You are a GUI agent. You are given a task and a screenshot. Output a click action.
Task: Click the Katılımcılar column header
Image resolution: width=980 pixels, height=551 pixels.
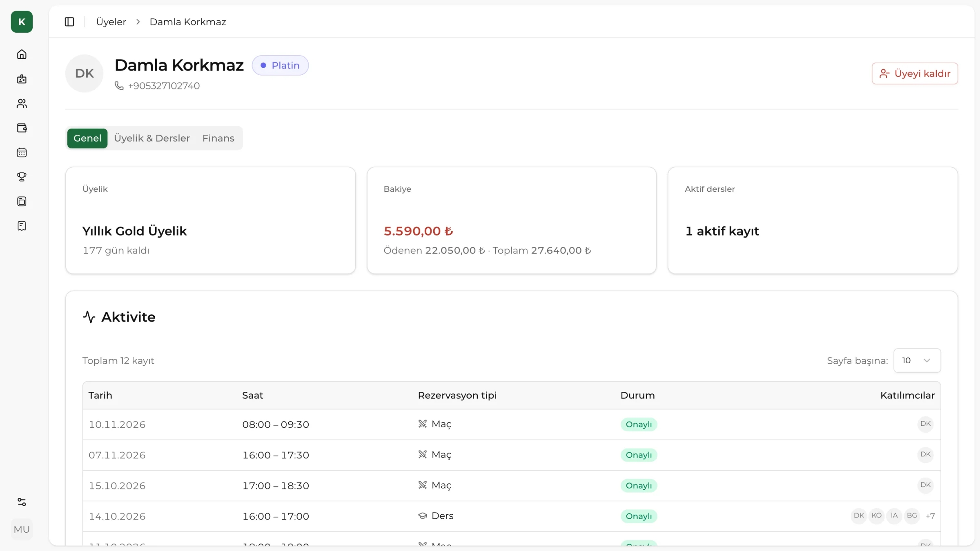pyautogui.click(x=907, y=395)
